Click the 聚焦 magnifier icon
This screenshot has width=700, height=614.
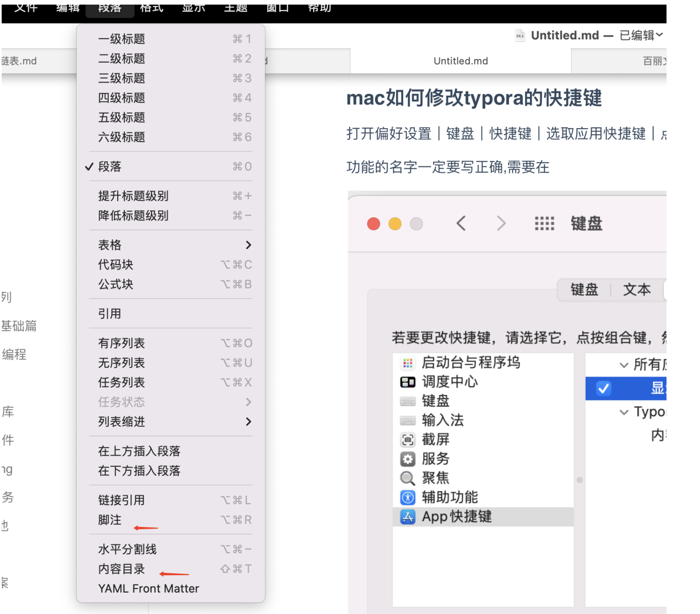pos(408,478)
